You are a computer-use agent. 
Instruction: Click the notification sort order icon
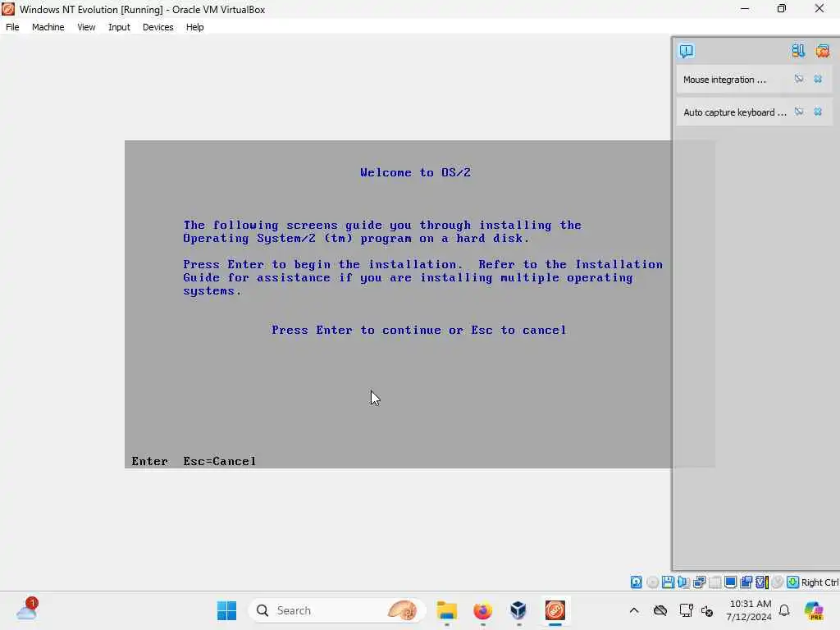798,51
